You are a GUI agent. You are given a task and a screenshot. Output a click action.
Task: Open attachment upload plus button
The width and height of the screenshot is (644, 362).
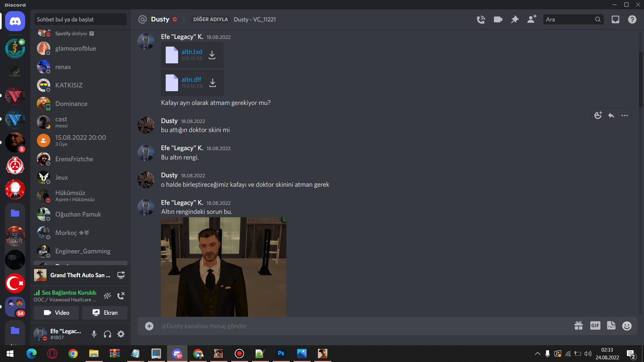coord(149,326)
